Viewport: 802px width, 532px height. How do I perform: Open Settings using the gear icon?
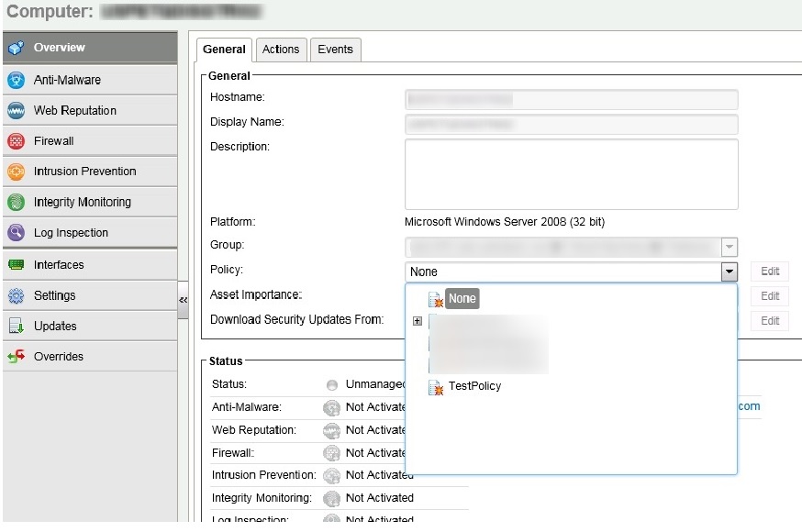coord(16,295)
